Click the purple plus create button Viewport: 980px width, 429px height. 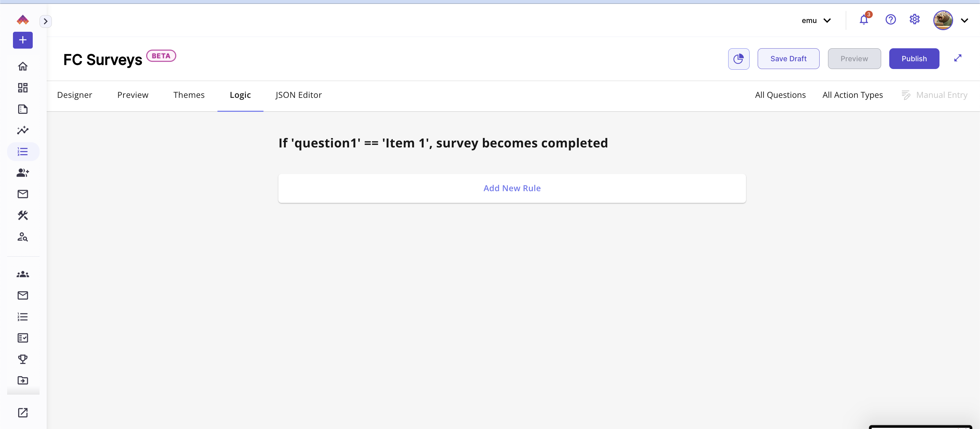(22, 40)
